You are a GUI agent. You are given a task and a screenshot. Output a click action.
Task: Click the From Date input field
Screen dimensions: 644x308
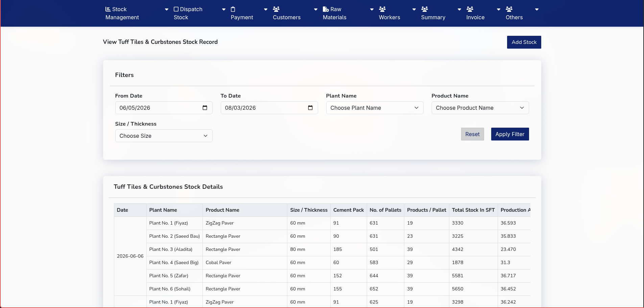(164, 108)
